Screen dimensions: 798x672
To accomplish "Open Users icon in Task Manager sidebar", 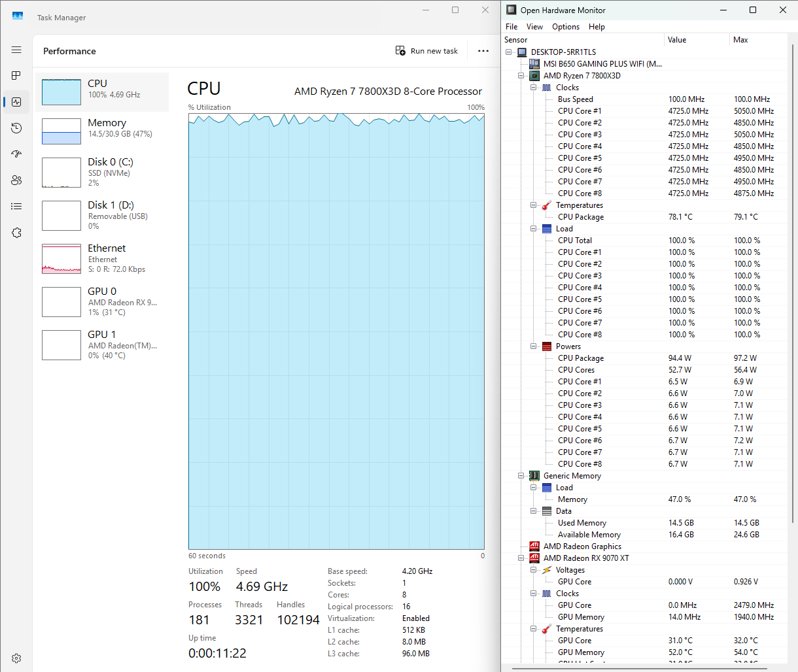I will click(16, 180).
